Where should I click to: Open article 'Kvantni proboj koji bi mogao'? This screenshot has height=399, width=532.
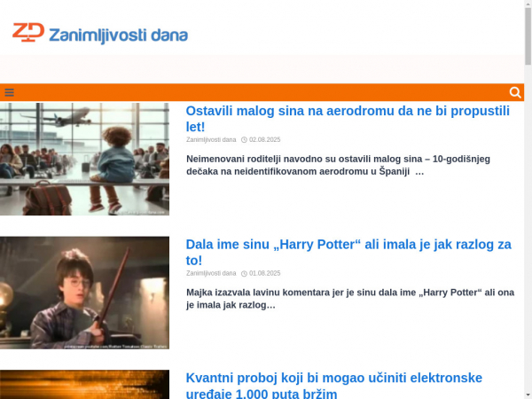334,386
